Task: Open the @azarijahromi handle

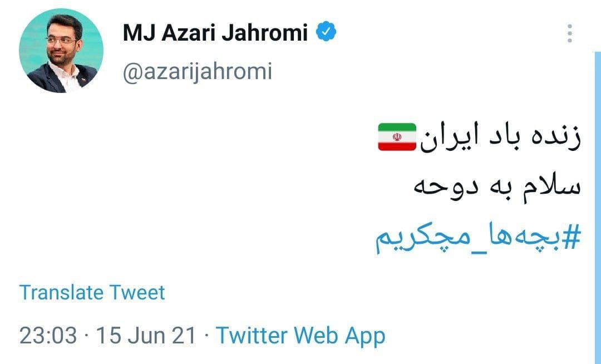Action: [197, 71]
